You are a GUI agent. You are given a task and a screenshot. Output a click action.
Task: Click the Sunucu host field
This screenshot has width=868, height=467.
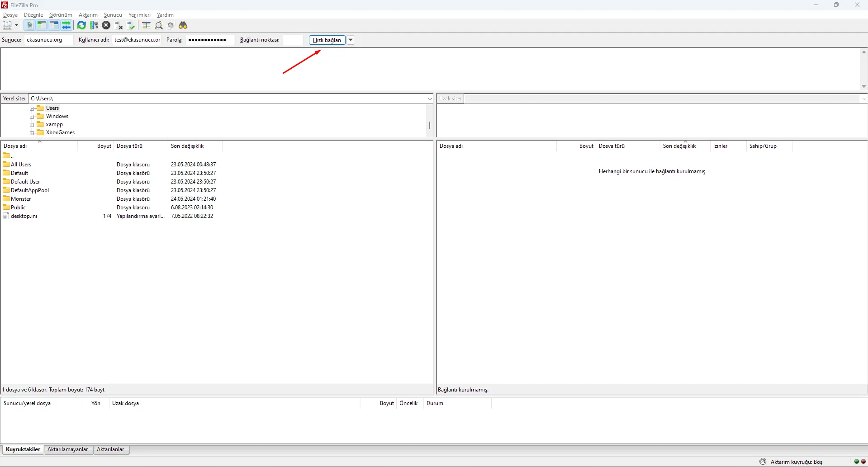pos(49,40)
